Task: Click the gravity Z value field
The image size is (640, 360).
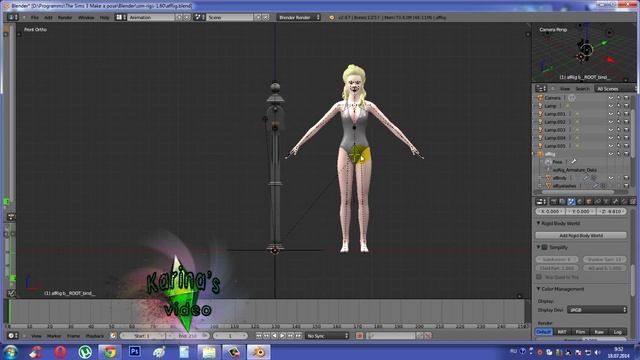Action: (611, 211)
